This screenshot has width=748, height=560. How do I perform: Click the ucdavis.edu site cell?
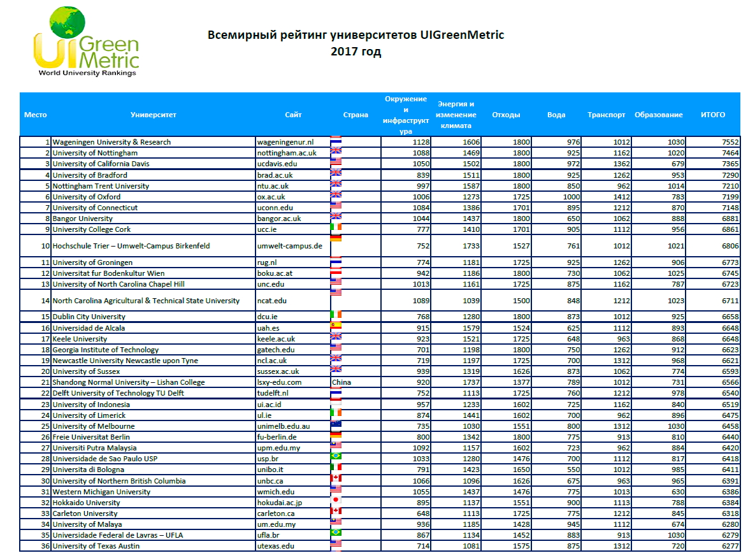[293, 164]
